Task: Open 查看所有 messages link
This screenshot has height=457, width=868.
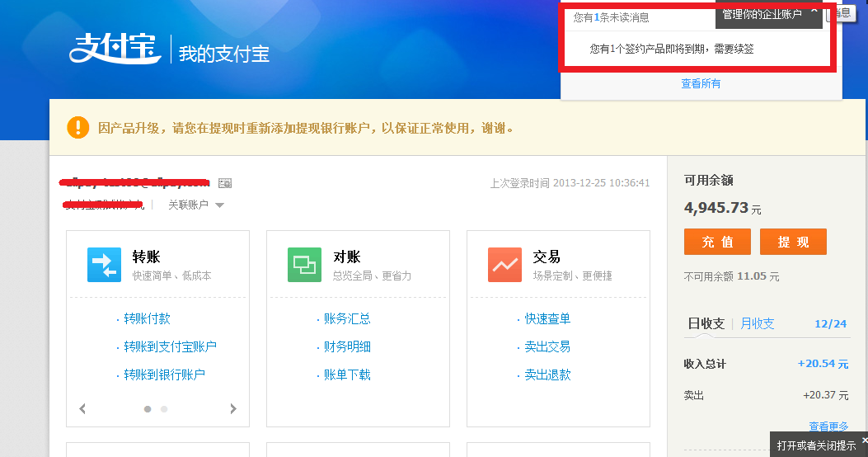Action: point(701,83)
